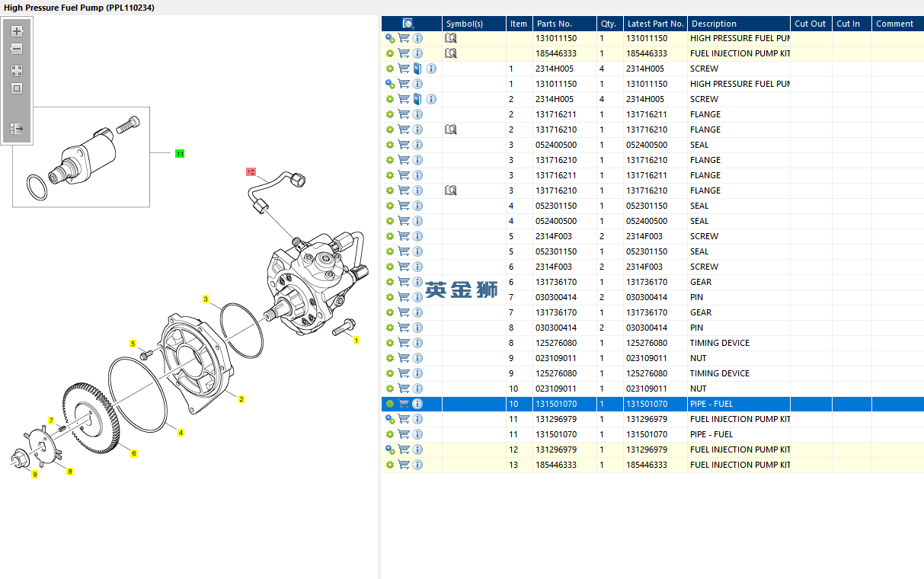This screenshot has width=924, height=579.
Task: Select callout 5 by small screw
Action: (133, 344)
